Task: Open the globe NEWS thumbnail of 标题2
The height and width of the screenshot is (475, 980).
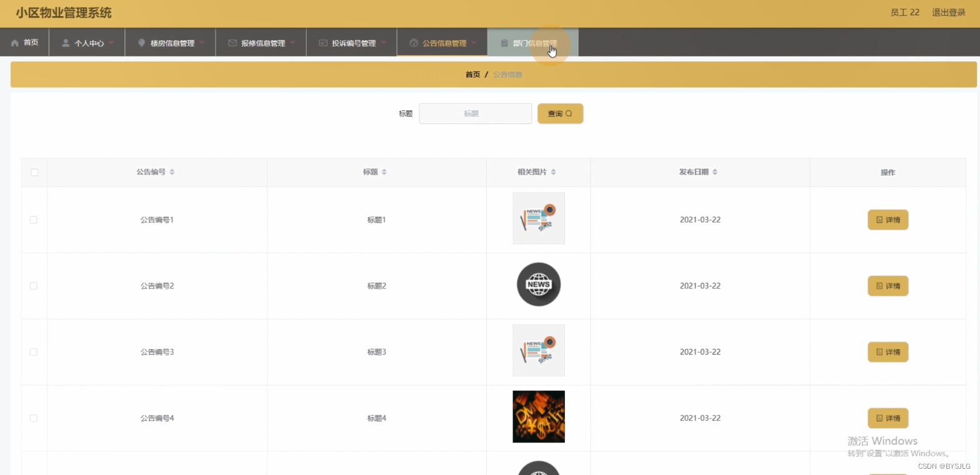Action: point(539,284)
